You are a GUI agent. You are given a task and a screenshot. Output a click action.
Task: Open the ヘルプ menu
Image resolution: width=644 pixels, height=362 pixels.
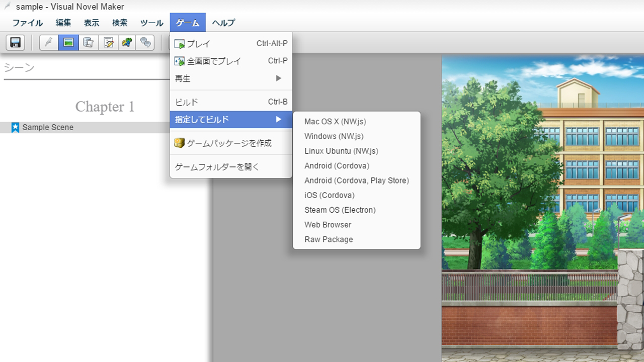click(x=223, y=23)
